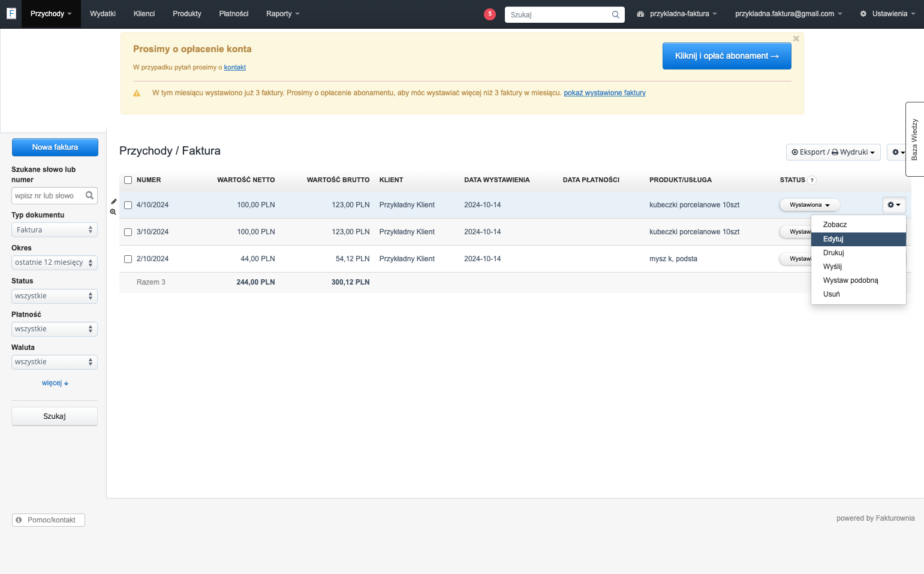Select checkbox for invoice 4/10/2024
This screenshot has height=574, width=924.
click(128, 205)
